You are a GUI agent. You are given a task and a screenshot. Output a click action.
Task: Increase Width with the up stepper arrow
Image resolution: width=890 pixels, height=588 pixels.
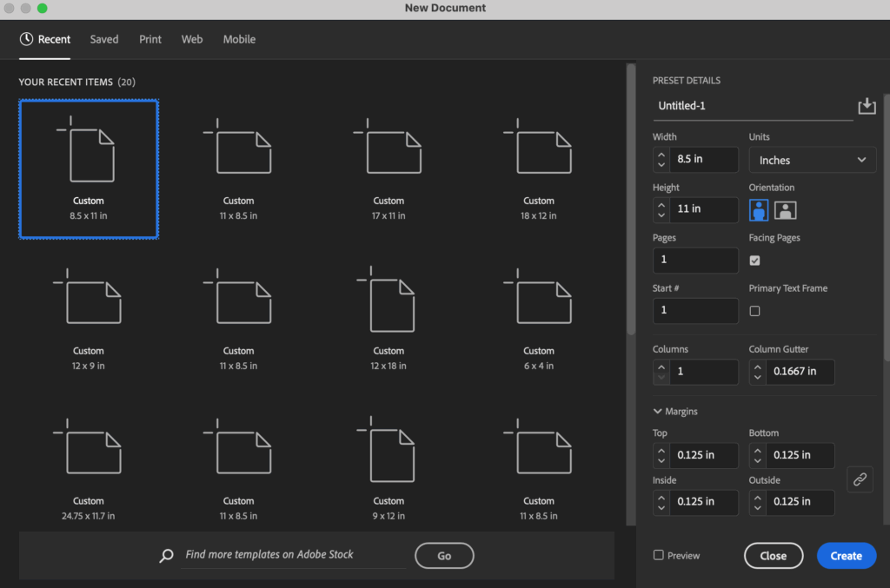pyautogui.click(x=661, y=154)
